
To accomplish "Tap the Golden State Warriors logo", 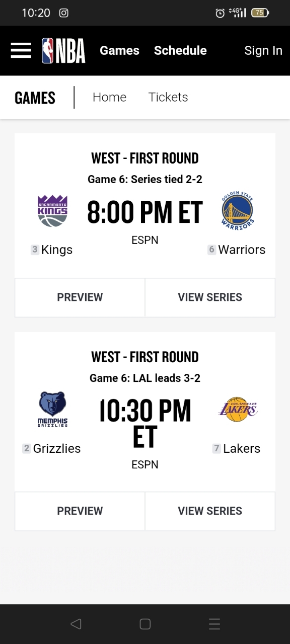I will [x=238, y=211].
